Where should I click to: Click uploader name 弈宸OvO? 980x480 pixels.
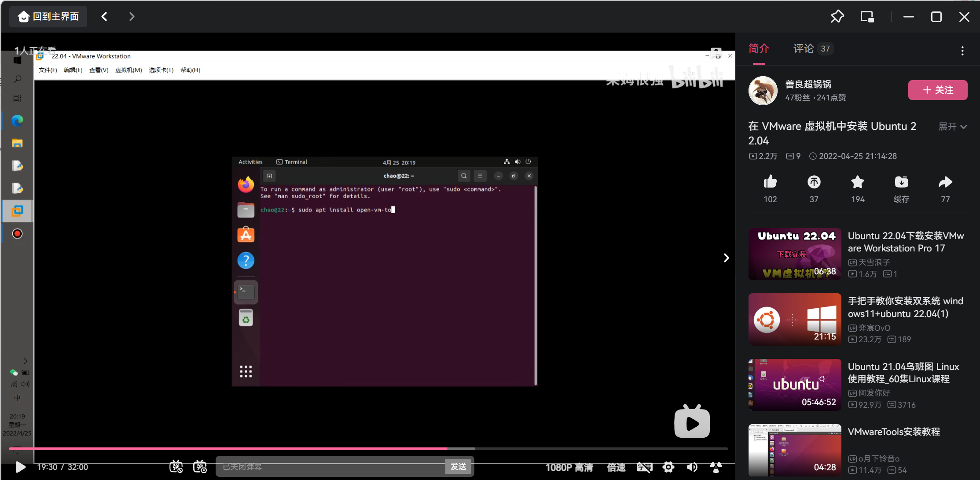click(874, 328)
